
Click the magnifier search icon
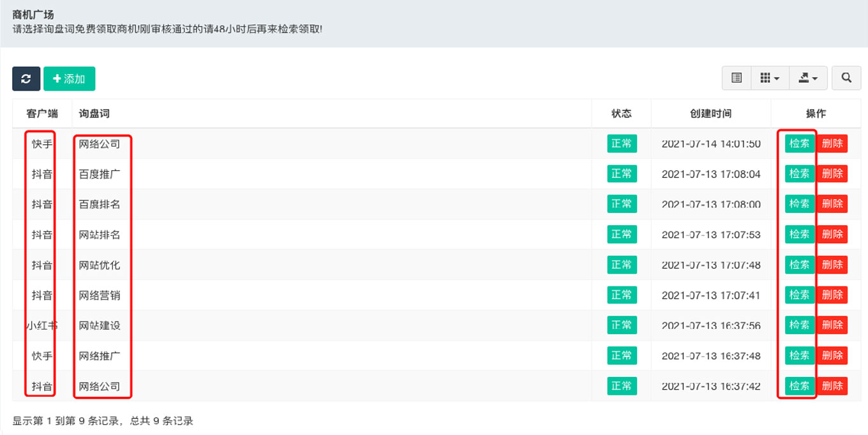coord(846,78)
